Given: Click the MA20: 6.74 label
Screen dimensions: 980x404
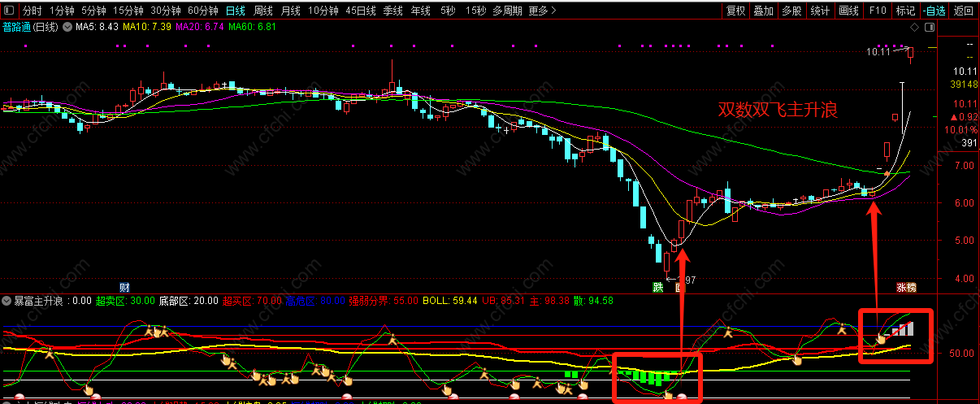Looking at the screenshot, I should tap(200, 28).
